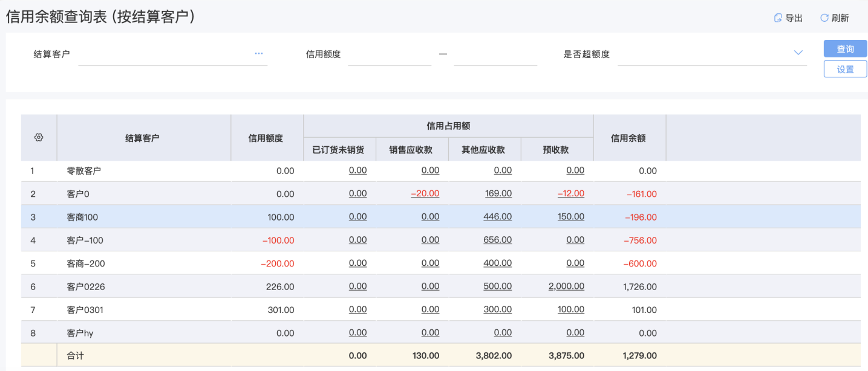Screen dimensions: 868x371
Task: Click the export (导出) icon
Action: pos(778,18)
